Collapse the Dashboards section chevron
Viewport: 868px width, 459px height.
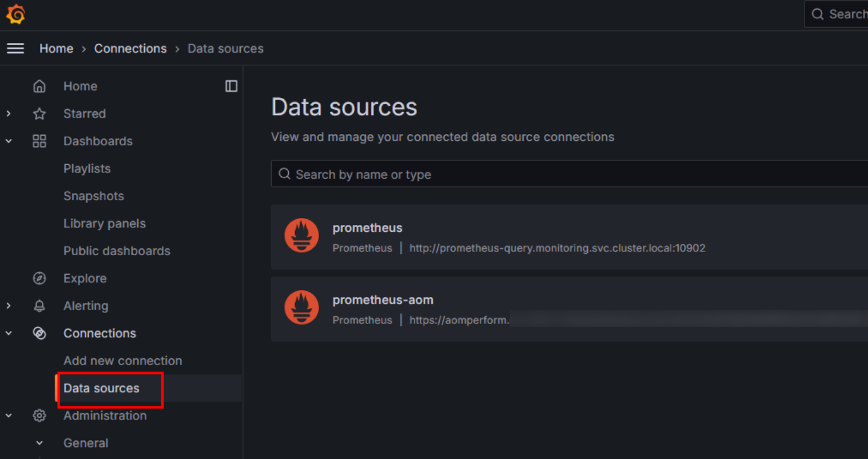9,141
